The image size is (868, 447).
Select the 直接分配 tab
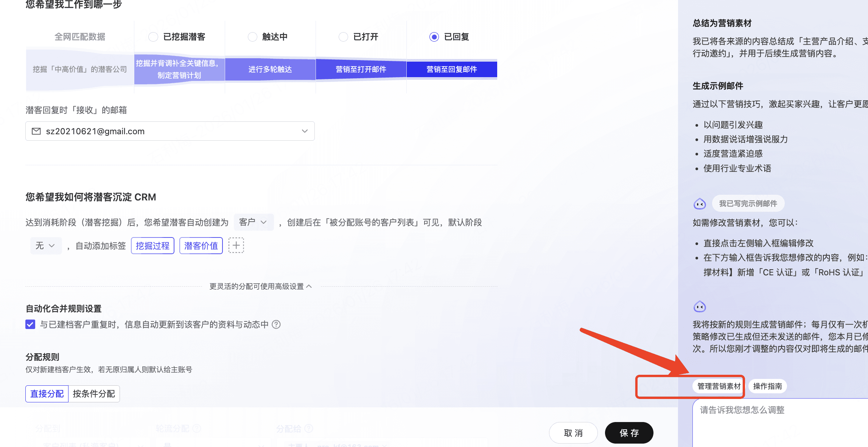pos(47,394)
